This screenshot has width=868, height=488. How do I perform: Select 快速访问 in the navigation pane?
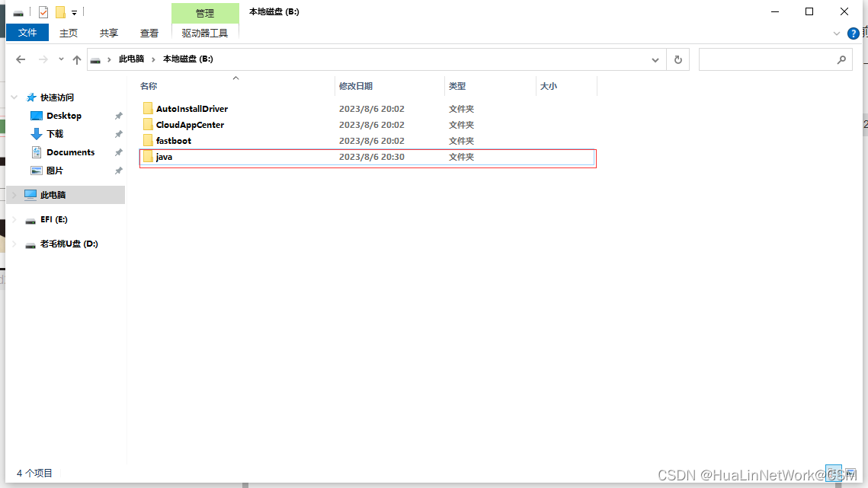pyautogui.click(x=57, y=97)
